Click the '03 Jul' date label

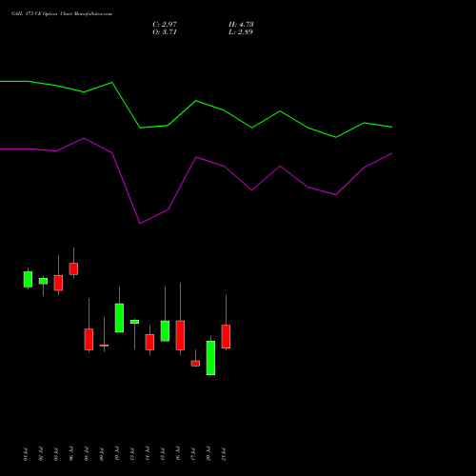pyautogui.click(x=56, y=454)
